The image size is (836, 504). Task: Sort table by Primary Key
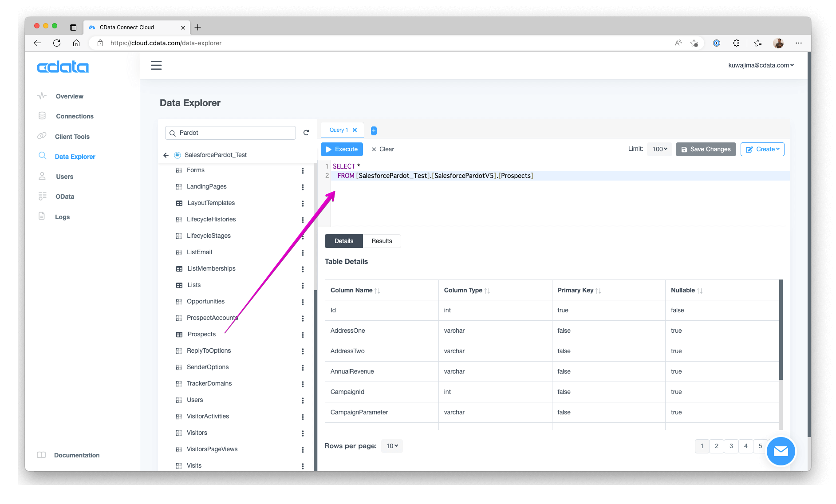(598, 291)
